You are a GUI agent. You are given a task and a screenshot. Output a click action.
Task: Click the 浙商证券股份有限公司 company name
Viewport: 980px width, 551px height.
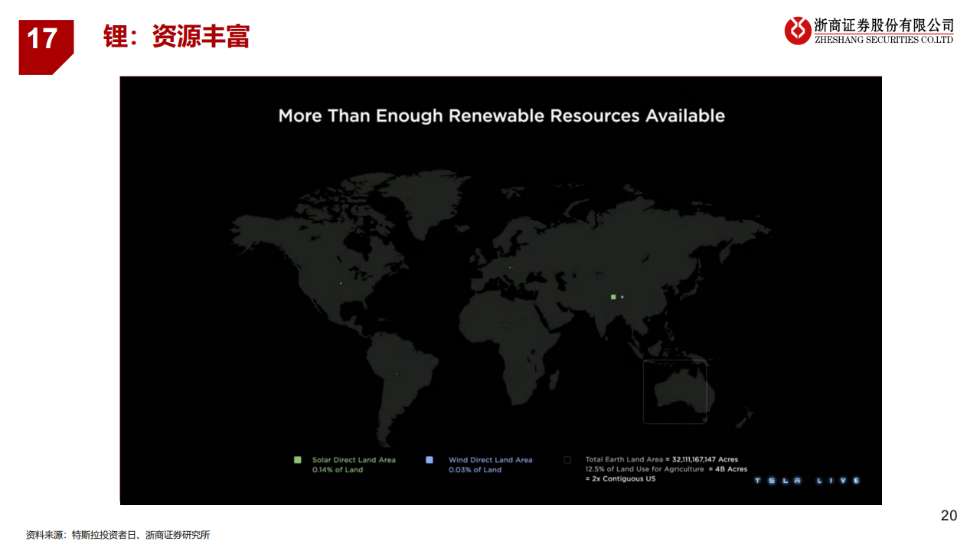click(884, 26)
